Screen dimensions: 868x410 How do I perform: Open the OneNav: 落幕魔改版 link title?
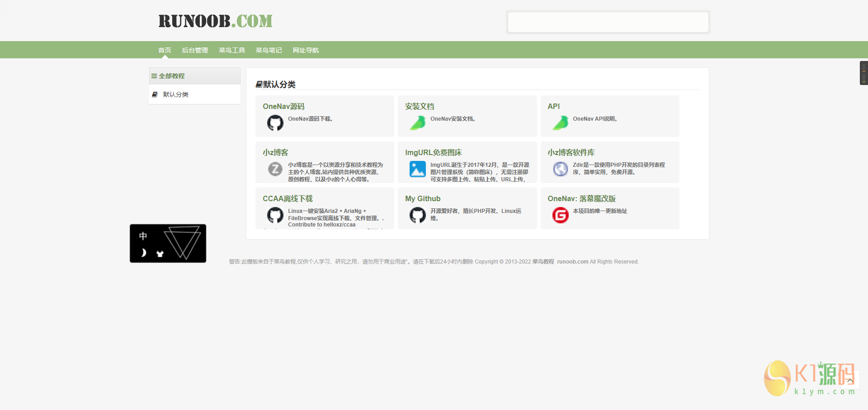pos(581,198)
